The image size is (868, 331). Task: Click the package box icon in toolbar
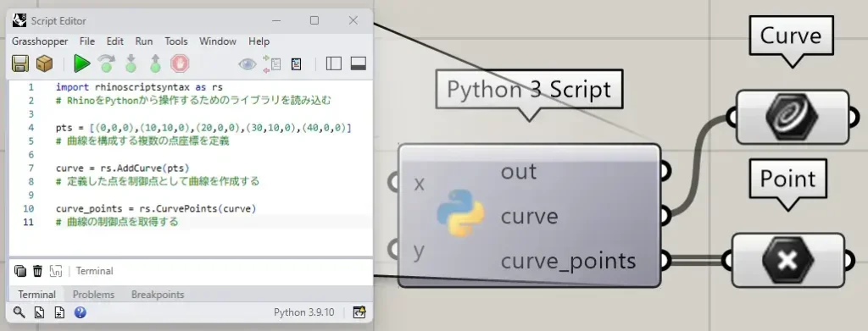point(44,63)
